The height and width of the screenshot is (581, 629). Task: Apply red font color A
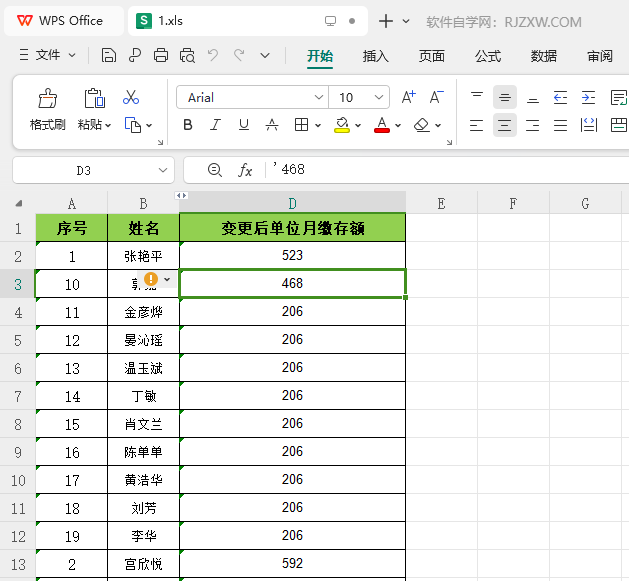[382, 125]
